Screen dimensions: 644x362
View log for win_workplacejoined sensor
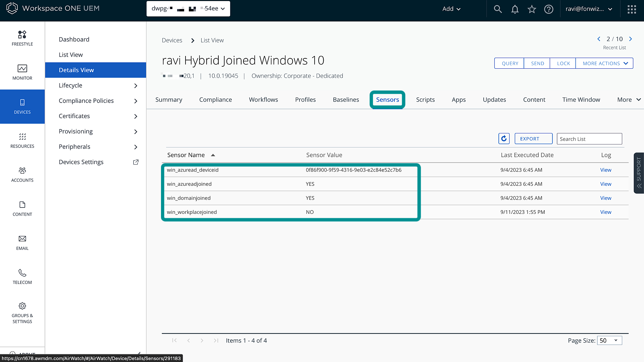pos(605,212)
